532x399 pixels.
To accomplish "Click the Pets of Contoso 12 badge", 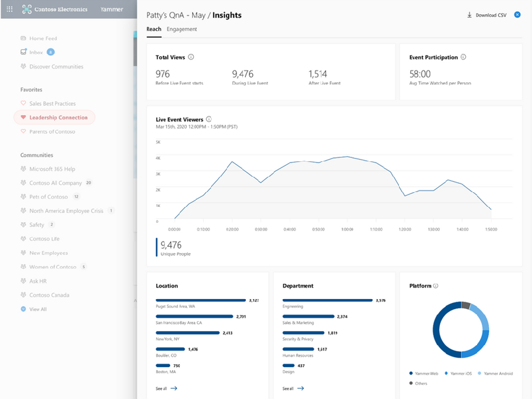I will click(x=76, y=196).
